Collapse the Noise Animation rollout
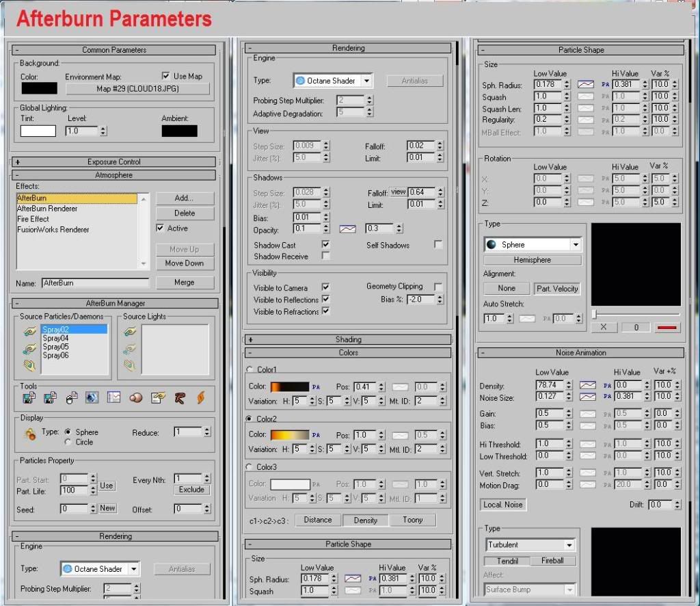 (x=581, y=353)
